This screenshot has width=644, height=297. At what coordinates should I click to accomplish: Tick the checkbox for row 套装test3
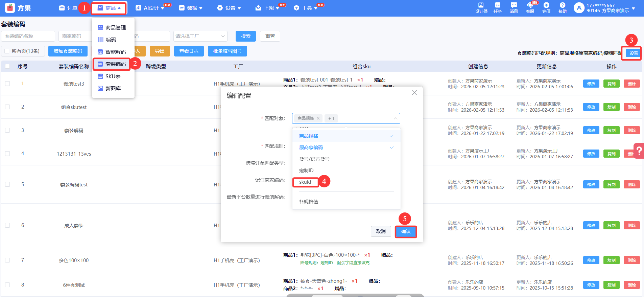pos(7,84)
